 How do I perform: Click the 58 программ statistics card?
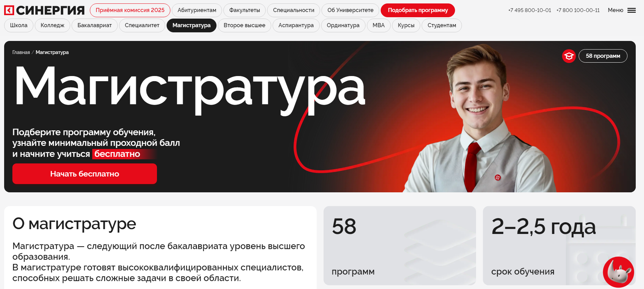coord(400,246)
